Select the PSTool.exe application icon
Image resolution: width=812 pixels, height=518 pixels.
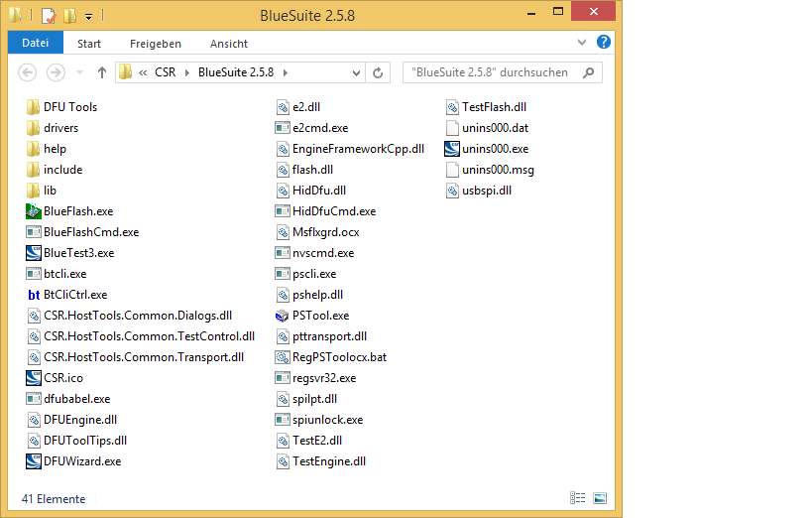(x=283, y=316)
